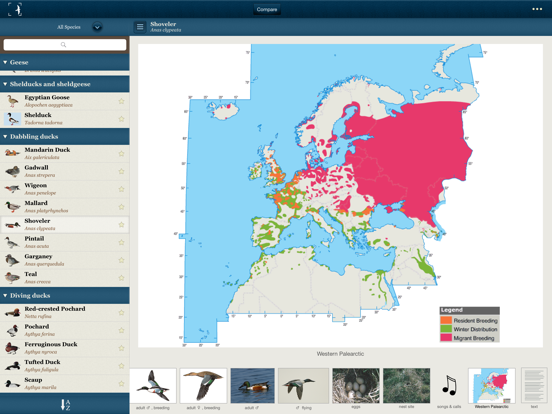Open the Gadwall species entry
The height and width of the screenshot is (414, 552).
point(65,171)
